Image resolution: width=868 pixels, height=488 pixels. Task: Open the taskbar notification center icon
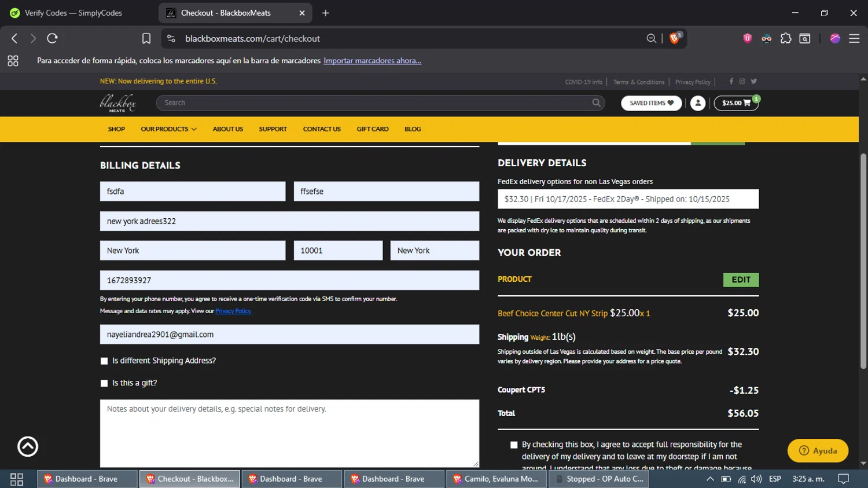point(844,479)
